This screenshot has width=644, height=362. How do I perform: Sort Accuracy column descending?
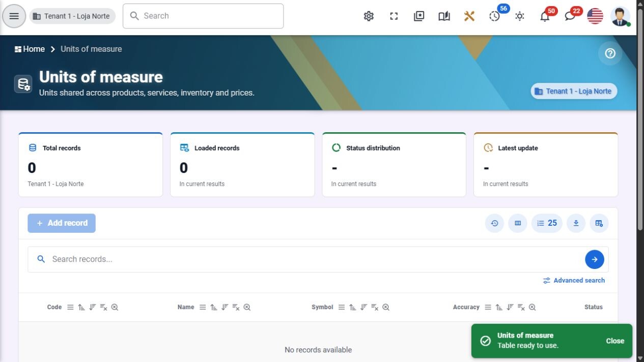point(510,307)
